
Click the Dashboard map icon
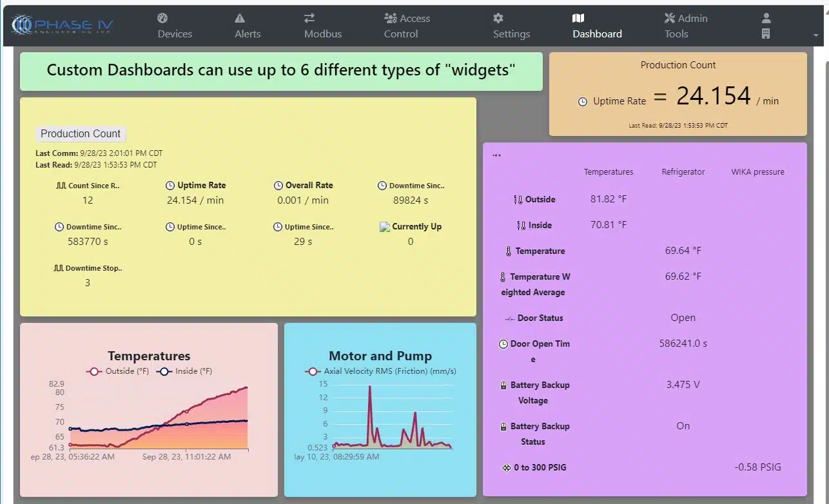(578, 18)
